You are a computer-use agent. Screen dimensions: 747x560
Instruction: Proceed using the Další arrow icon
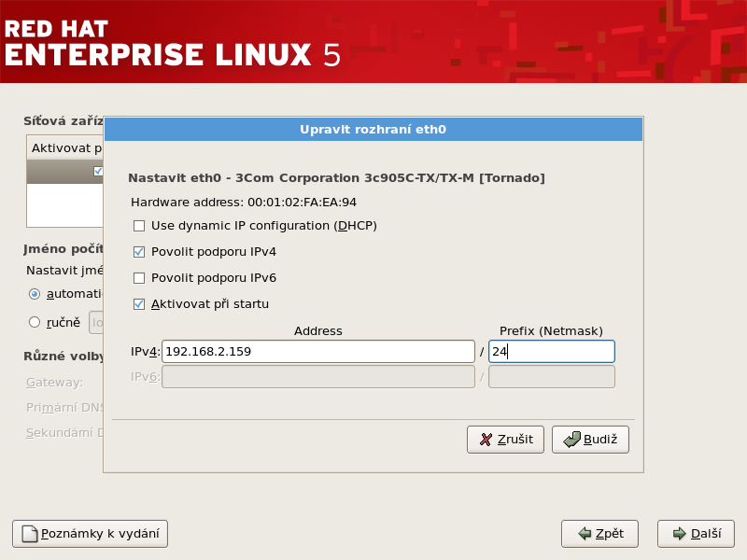tap(679, 534)
